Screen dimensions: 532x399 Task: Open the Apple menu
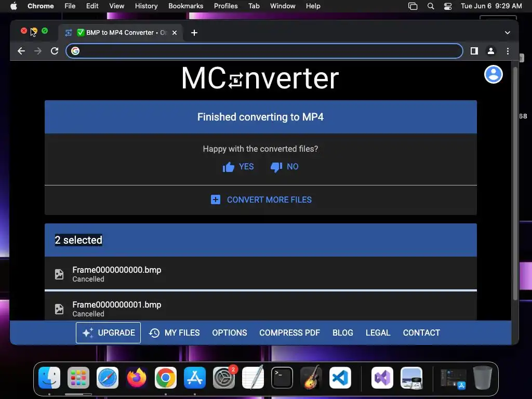click(x=14, y=6)
